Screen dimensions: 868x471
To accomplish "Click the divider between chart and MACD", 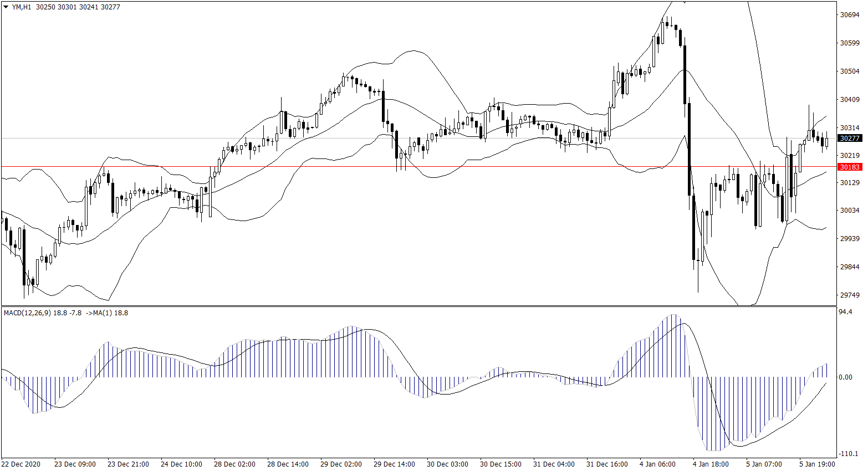I will [418, 306].
